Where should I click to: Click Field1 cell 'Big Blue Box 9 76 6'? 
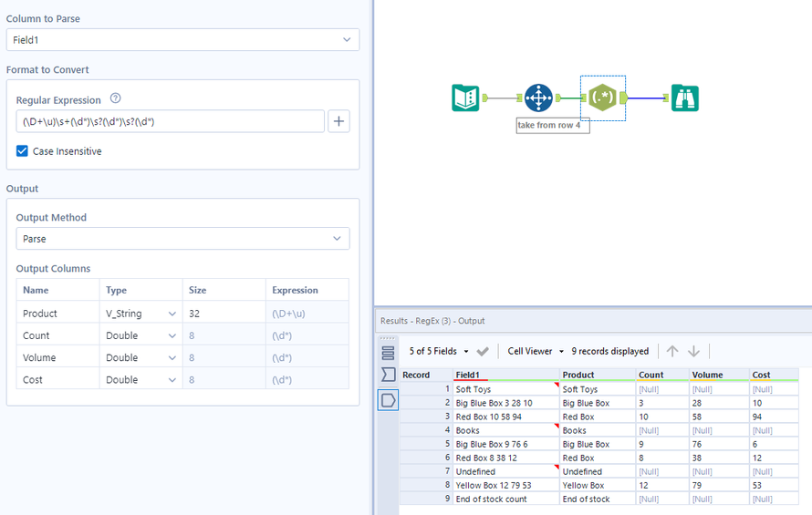point(506,444)
